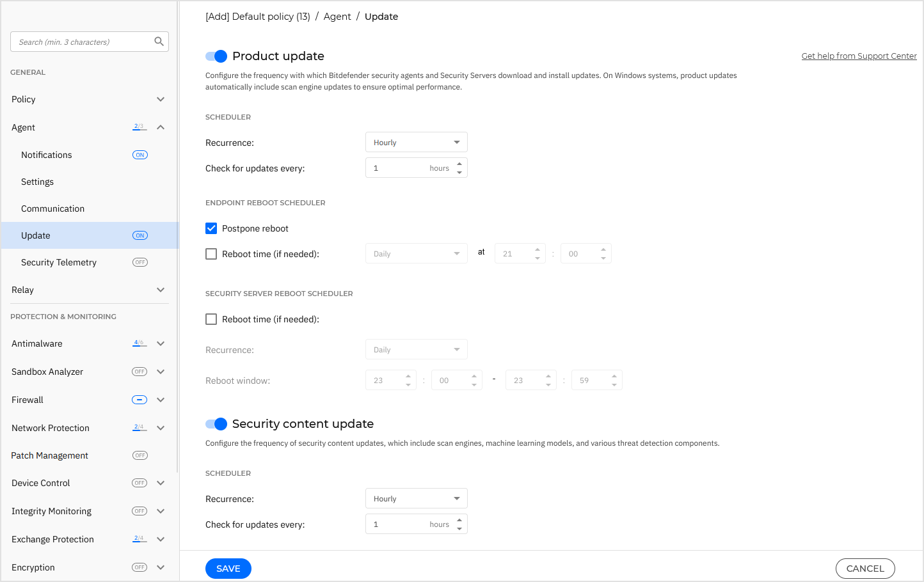The width and height of the screenshot is (924, 582).
Task: Click the ON badge next to Notifications
Action: point(139,154)
